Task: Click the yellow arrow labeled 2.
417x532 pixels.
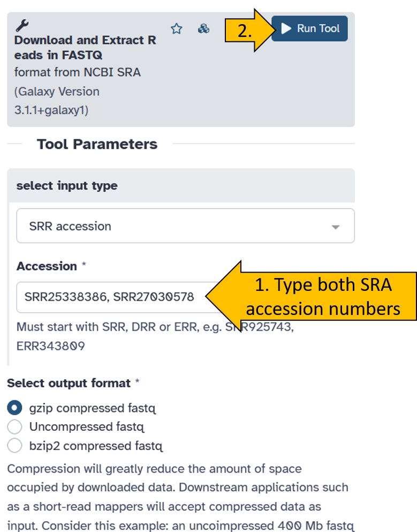Action: (250, 31)
